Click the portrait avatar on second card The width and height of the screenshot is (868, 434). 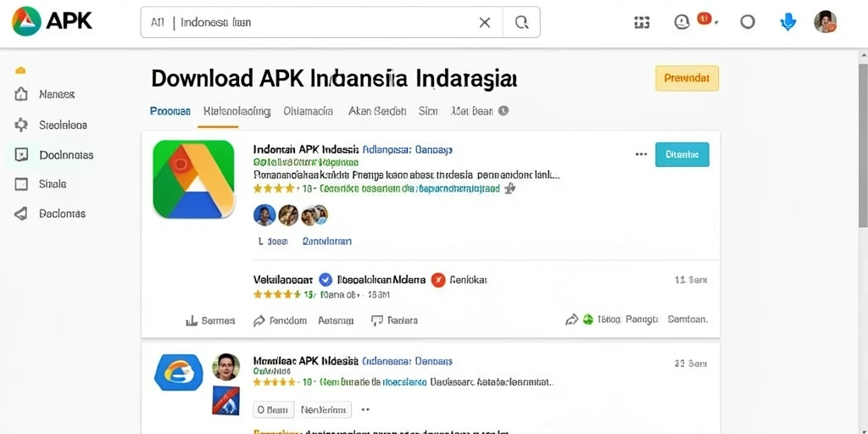[225, 367]
